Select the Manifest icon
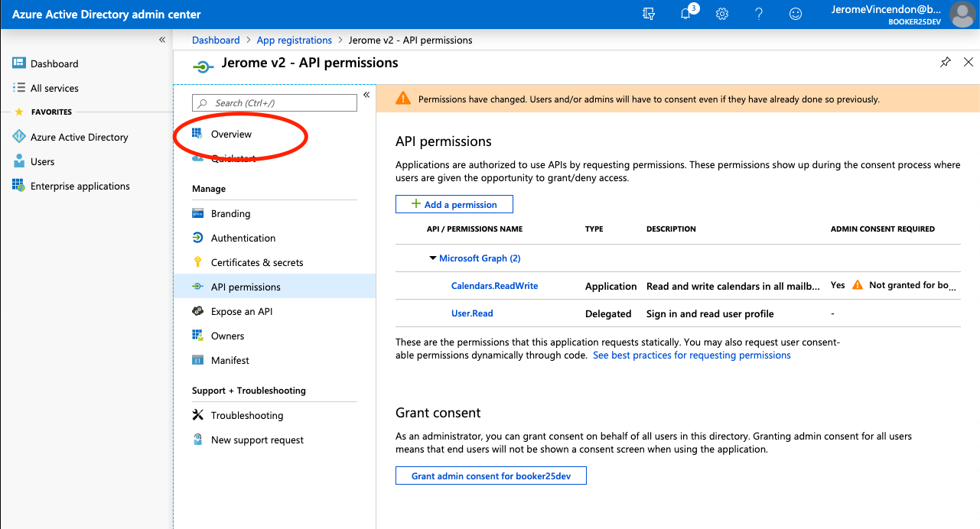980x529 pixels. point(199,360)
